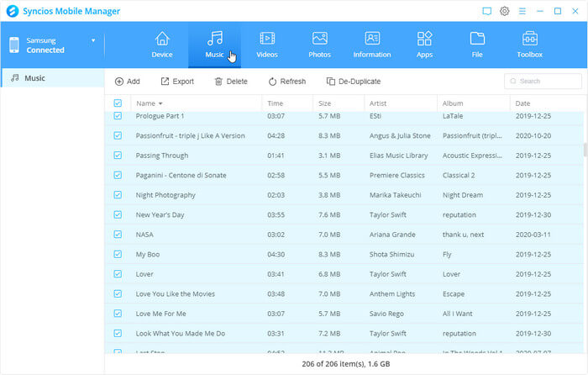The width and height of the screenshot is (588, 375).
Task: Uncheck the Love You Like the Movies checkbox
Action: (x=118, y=293)
